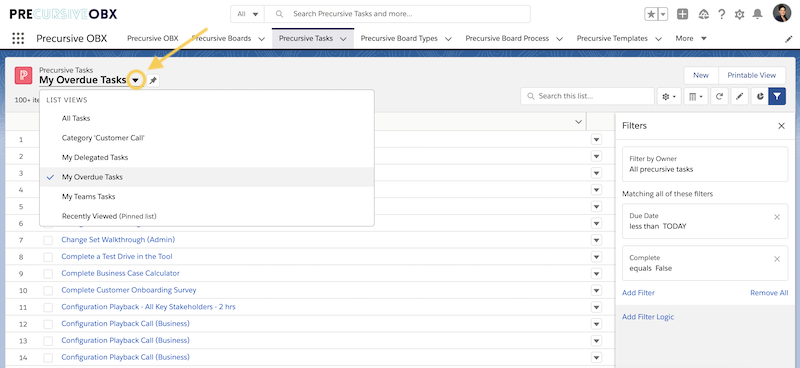This screenshot has height=368, width=800.
Task: Click the pencil icon to edit navigation
Action: (788, 39)
